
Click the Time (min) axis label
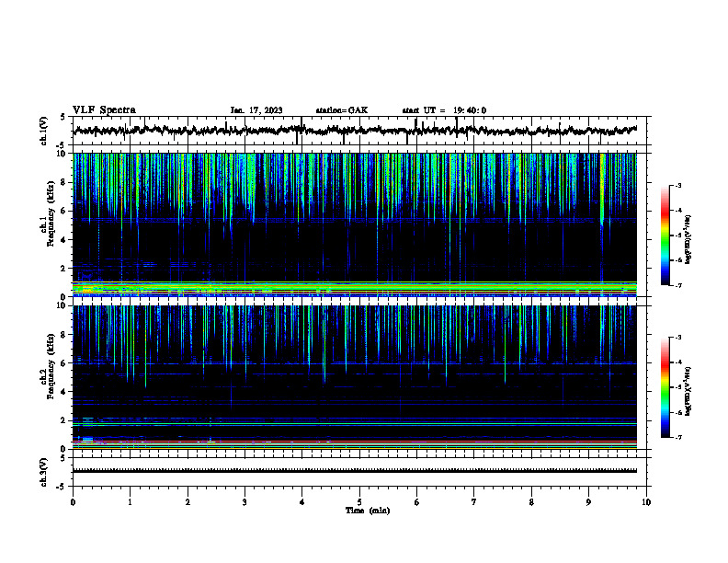(368, 511)
